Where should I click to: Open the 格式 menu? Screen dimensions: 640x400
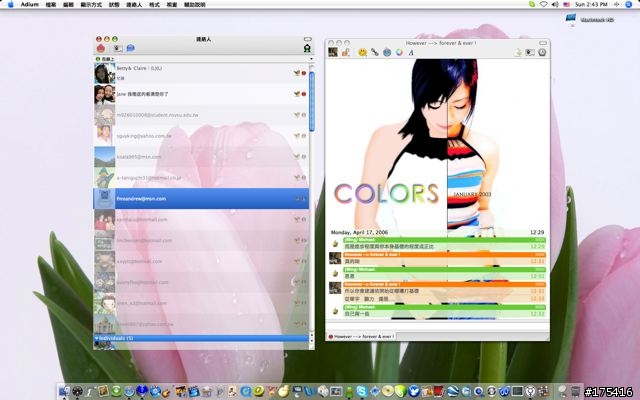click(x=154, y=4)
